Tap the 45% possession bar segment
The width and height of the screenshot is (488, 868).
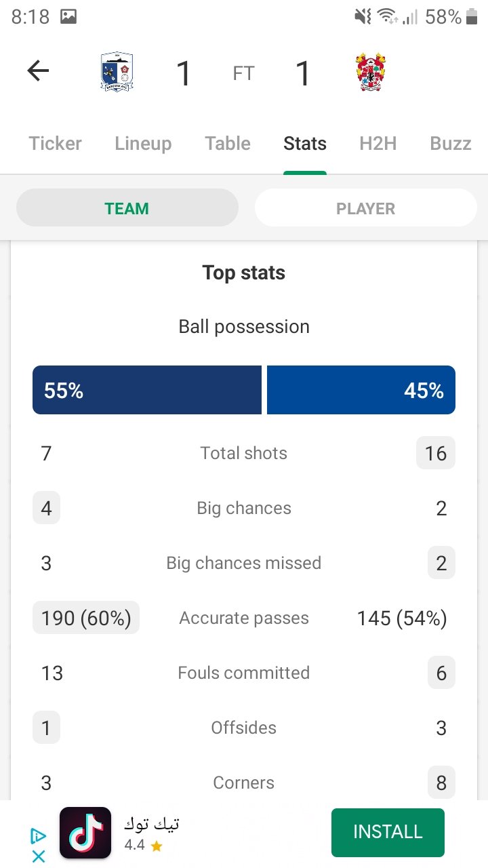(361, 390)
